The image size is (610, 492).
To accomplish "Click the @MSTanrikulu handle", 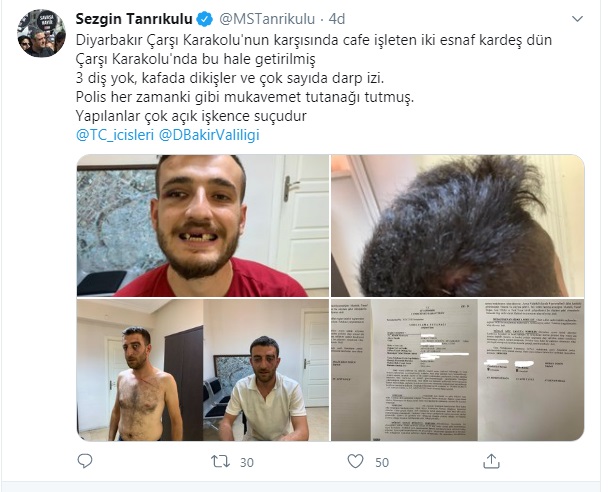I will 267,19.
